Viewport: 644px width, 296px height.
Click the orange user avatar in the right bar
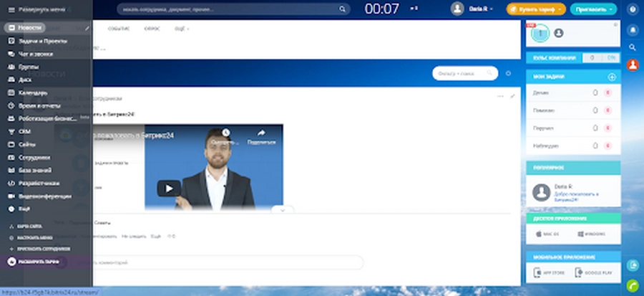[633, 65]
